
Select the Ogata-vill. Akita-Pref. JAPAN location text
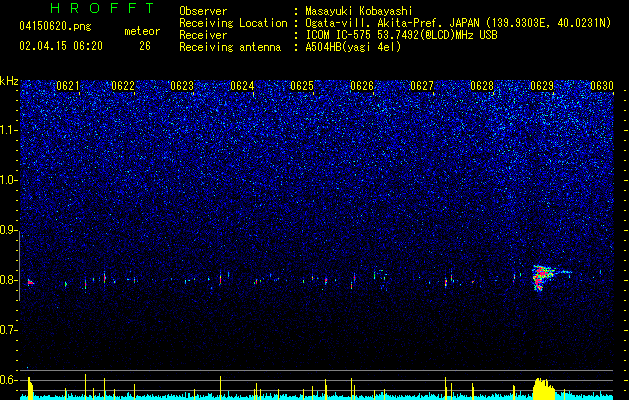click(x=458, y=24)
